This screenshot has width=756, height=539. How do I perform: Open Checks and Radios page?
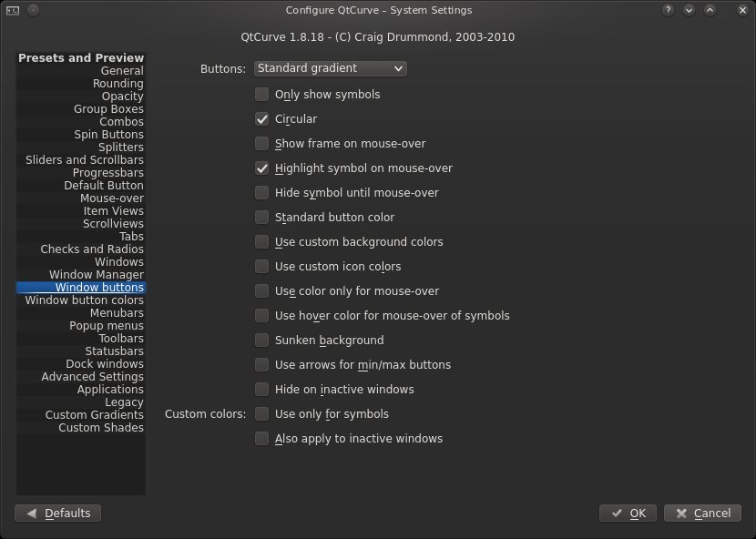(81, 249)
